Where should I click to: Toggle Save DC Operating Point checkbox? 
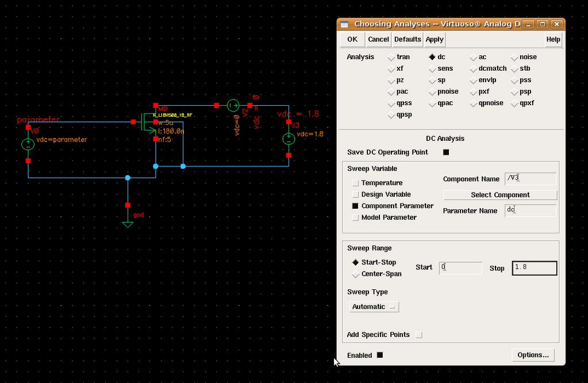446,152
